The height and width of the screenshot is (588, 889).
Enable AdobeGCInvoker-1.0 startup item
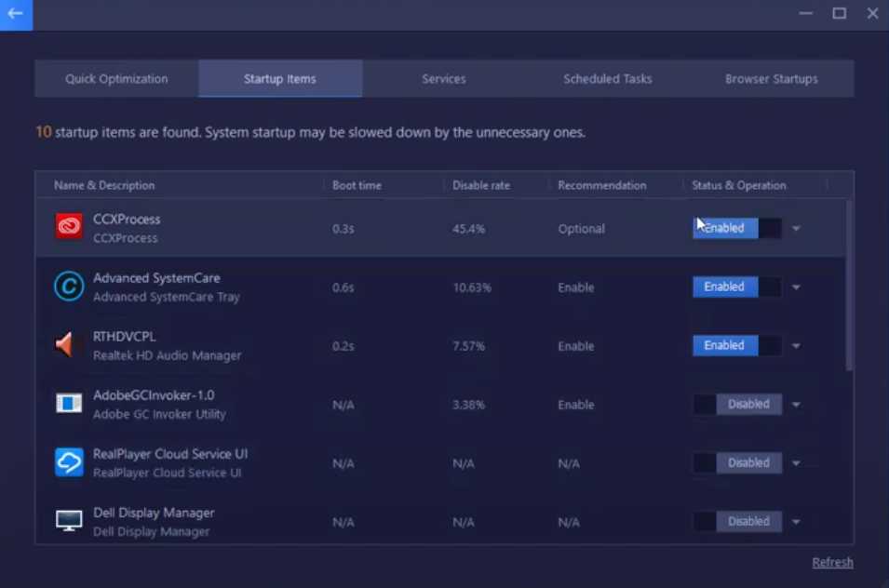(x=736, y=405)
